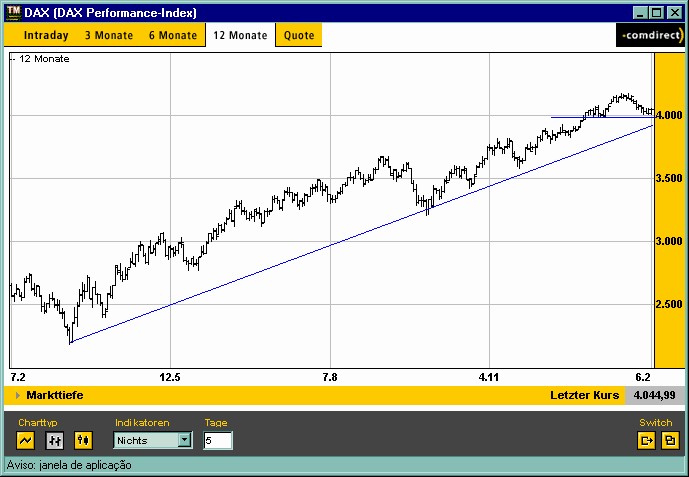Click the 6.2 date axis label
Screen dimensions: 689x477
click(x=643, y=377)
